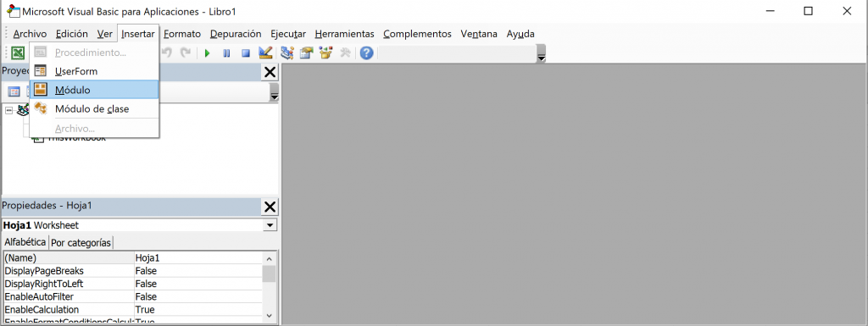Open the Formato menu
Image resolution: width=868 pixels, height=326 pixels.
[182, 34]
